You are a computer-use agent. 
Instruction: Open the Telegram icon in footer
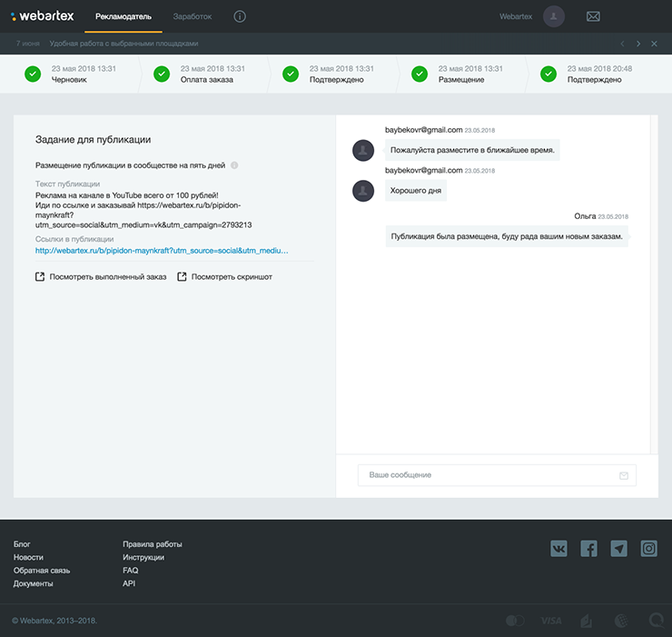618,548
